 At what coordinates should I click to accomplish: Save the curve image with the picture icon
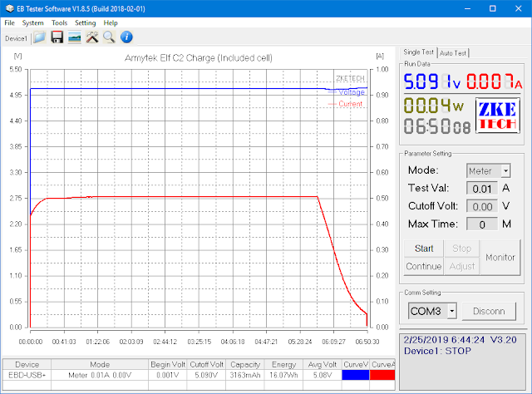(74, 37)
